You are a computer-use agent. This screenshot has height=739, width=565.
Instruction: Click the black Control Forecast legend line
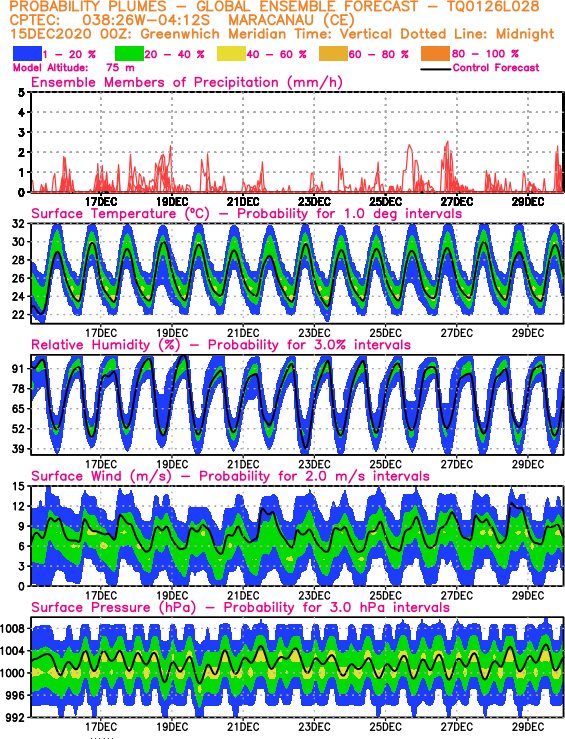[x=435, y=69]
